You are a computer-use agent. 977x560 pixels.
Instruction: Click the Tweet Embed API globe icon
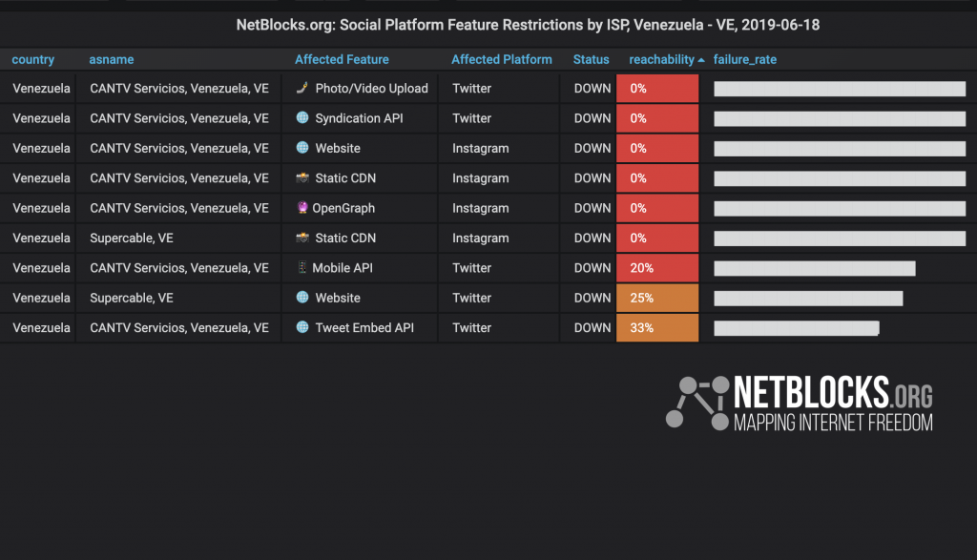302,327
